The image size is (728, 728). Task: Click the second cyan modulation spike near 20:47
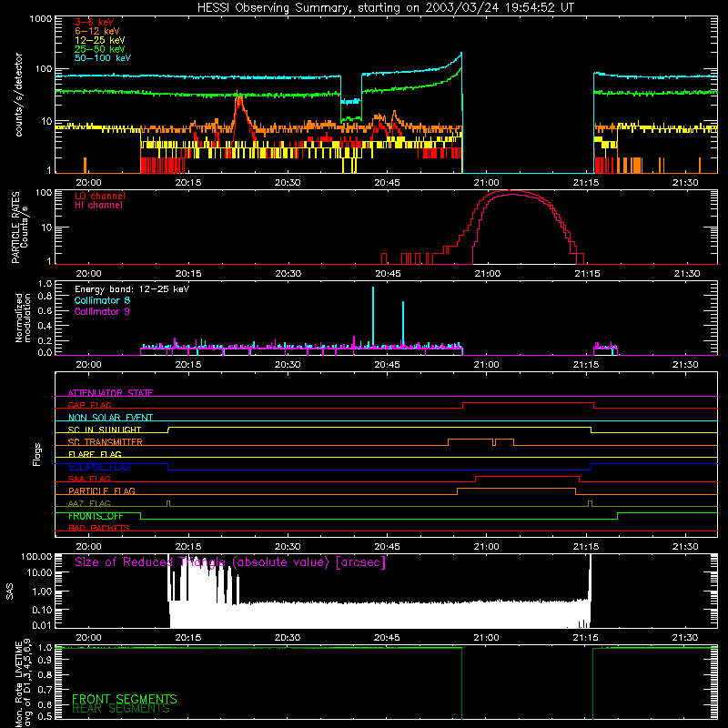pyautogui.click(x=403, y=324)
